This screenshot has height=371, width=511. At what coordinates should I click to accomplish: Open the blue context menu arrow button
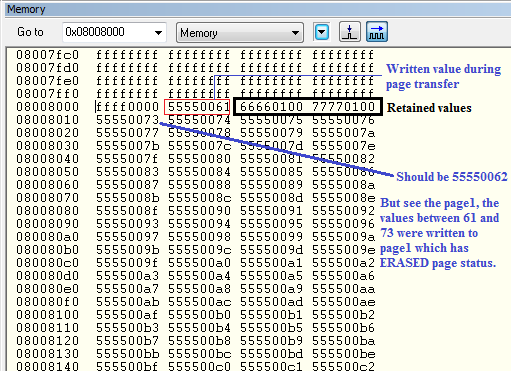click(322, 32)
